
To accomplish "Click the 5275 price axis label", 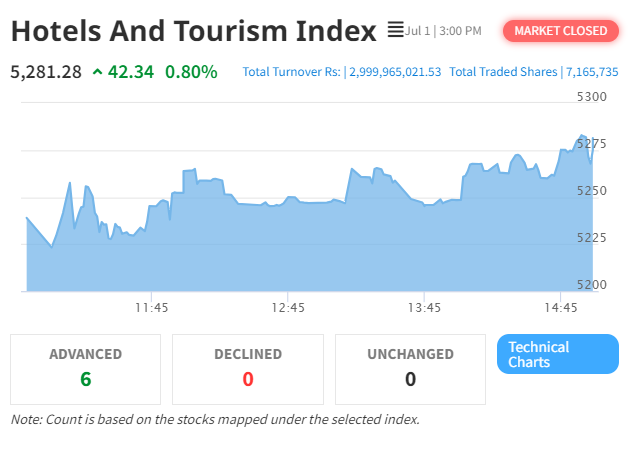I will pos(592,144).
